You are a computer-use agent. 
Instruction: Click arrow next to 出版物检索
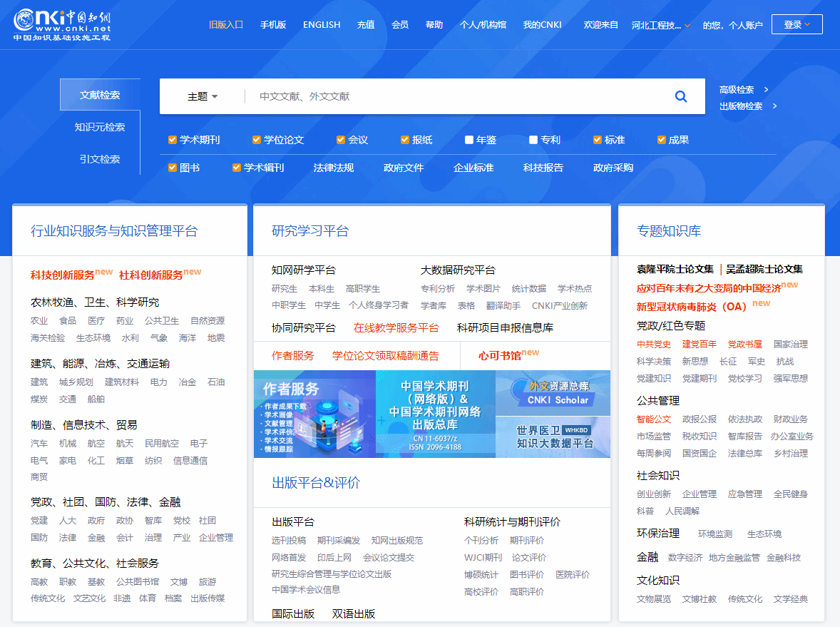(774, 106)
